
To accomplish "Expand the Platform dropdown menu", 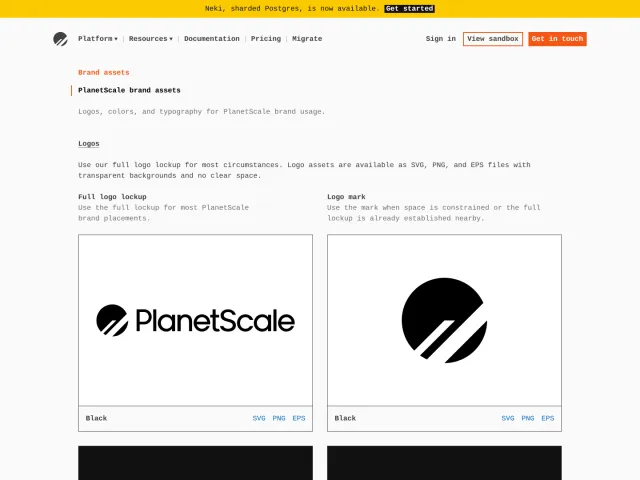I will click(x=98, y=39).
